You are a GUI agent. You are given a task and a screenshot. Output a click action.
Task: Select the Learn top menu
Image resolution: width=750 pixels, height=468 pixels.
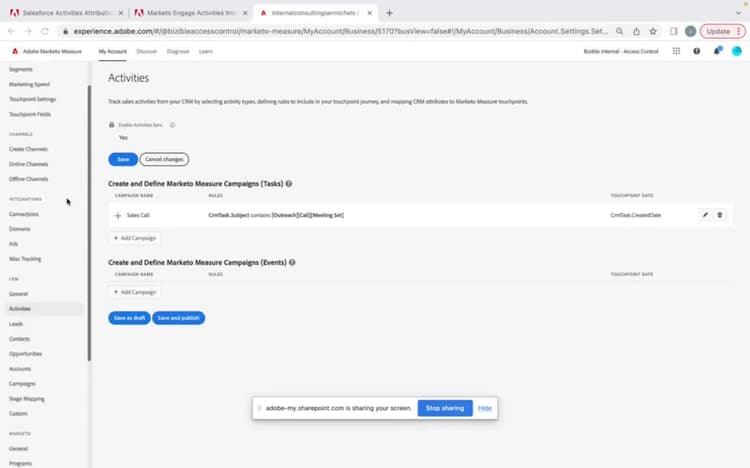click(x=206, y=51)
